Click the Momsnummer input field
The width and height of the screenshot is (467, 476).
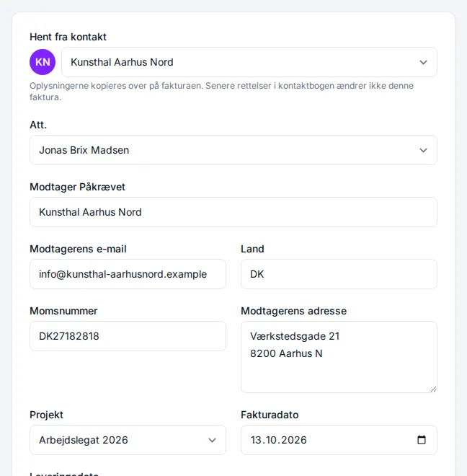pyautogui.click(x=128, y=336)
